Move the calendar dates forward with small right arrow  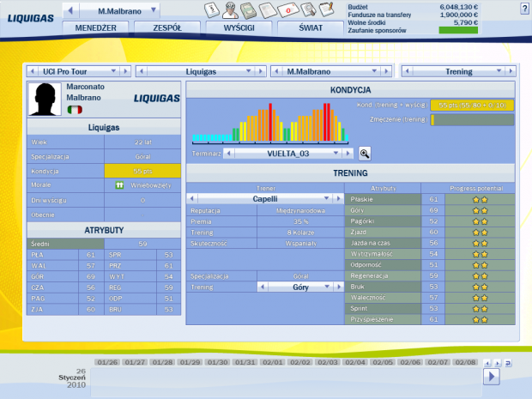click(498, 363)
